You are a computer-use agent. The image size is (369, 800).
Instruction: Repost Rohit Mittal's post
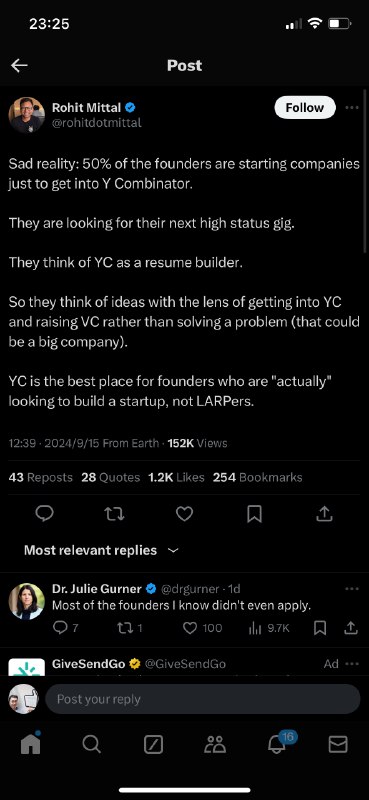pos(114,514)
